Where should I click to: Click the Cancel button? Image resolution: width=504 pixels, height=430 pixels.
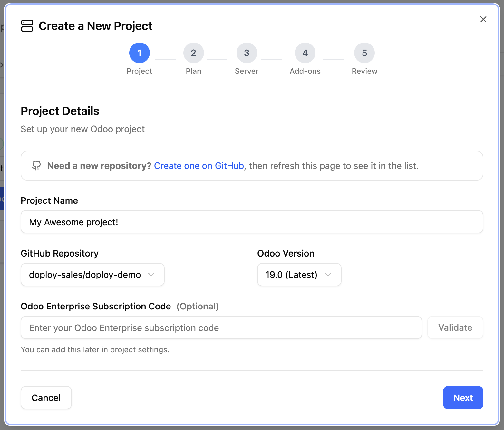point(46,398)
